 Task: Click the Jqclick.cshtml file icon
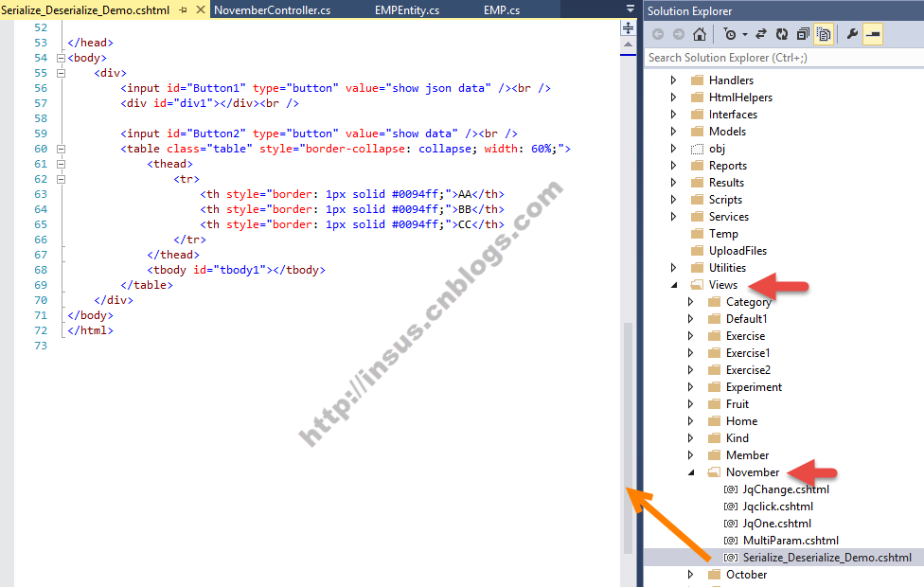click(x=731, y=507)
